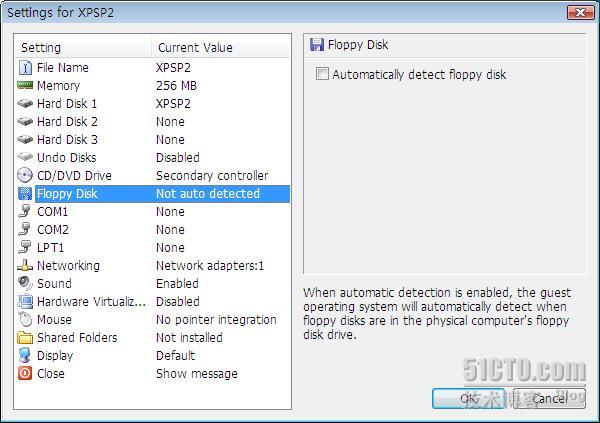Screen dimensions: 600x423
Task: Click the Enabled value for Sound
Action: [177, 284]
